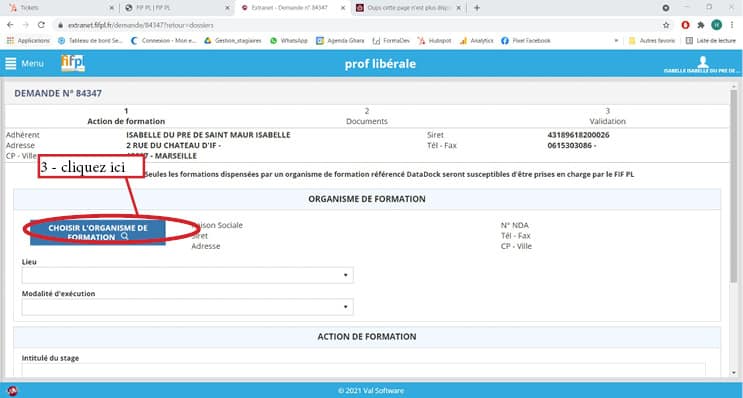743x398 pixels.
Task: Open the user profile icon
Action: tap(703, 62)
